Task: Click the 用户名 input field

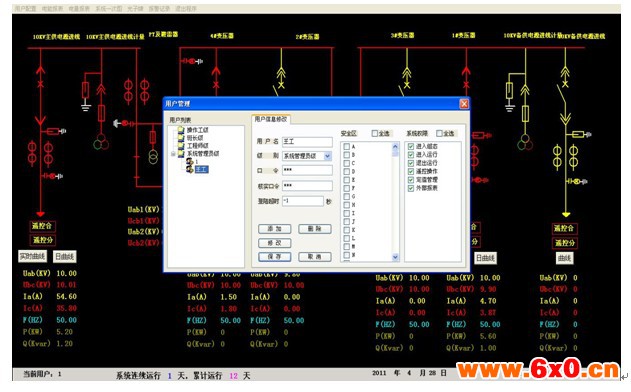Action: coord(307,142)
